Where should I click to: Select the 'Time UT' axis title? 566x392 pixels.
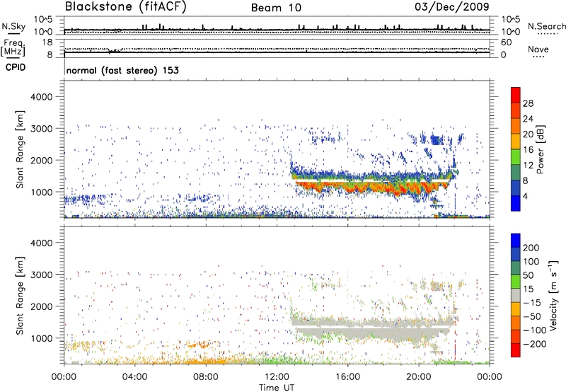[x=277, y=388]
